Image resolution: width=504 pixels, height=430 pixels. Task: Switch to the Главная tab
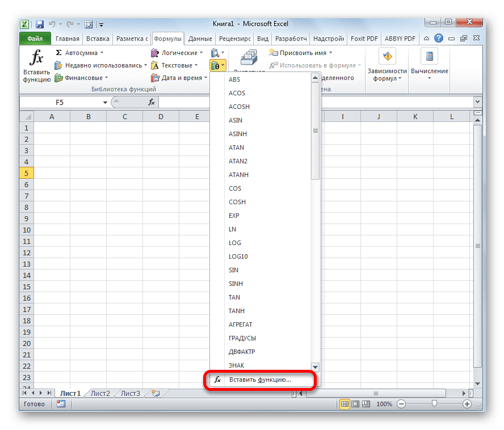point(67,39)
